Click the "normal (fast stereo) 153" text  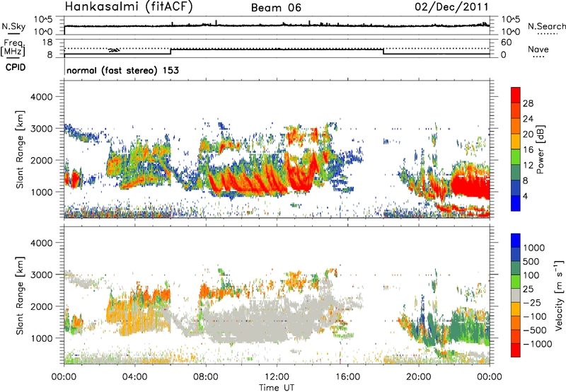[122, 70]
